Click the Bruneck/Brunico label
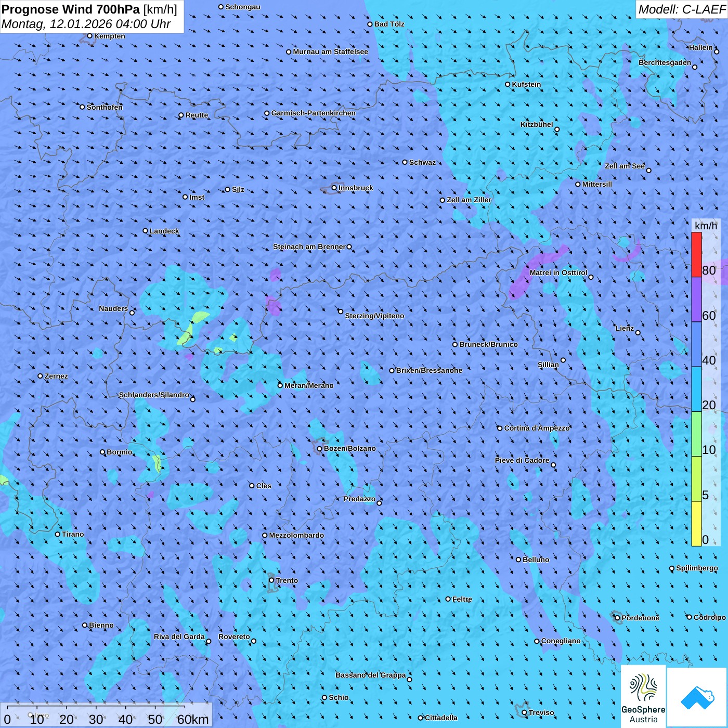This screenshot has width=728, height=728. (x=488, y=344)
